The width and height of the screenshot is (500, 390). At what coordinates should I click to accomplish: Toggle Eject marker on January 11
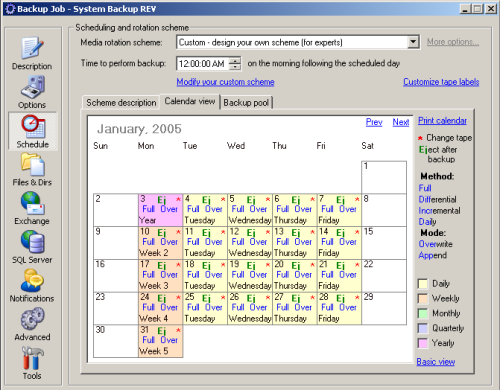[206, 232]
